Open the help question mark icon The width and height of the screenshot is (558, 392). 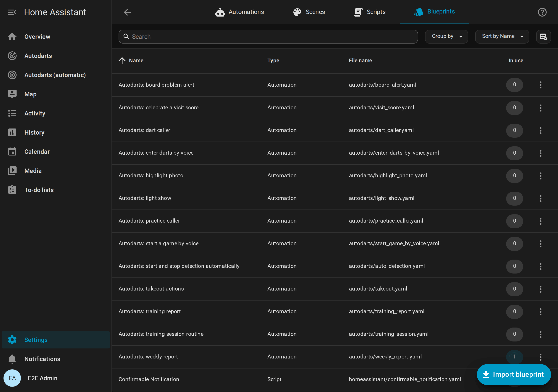click(x=542, y=12)
